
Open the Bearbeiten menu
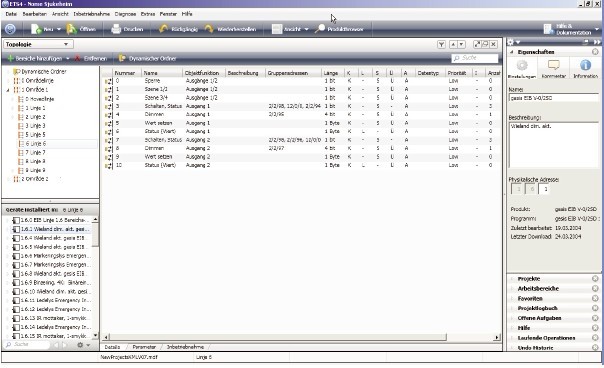[x=34, y=14]
